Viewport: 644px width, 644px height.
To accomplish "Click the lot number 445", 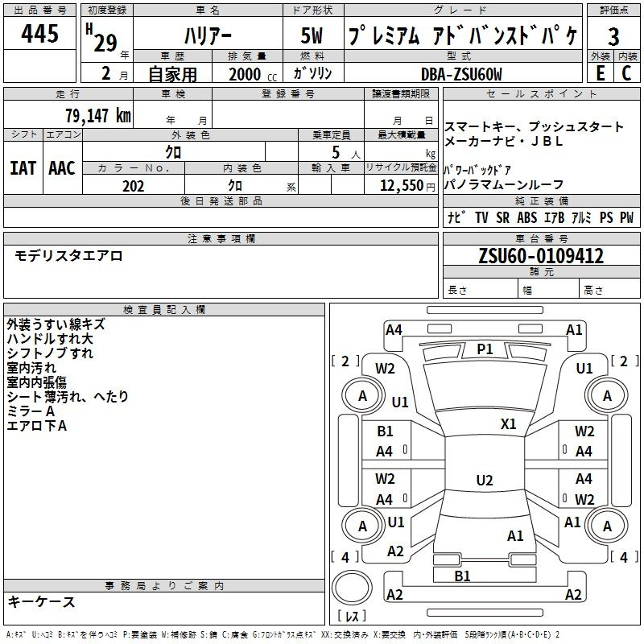I will click(40, 34).
